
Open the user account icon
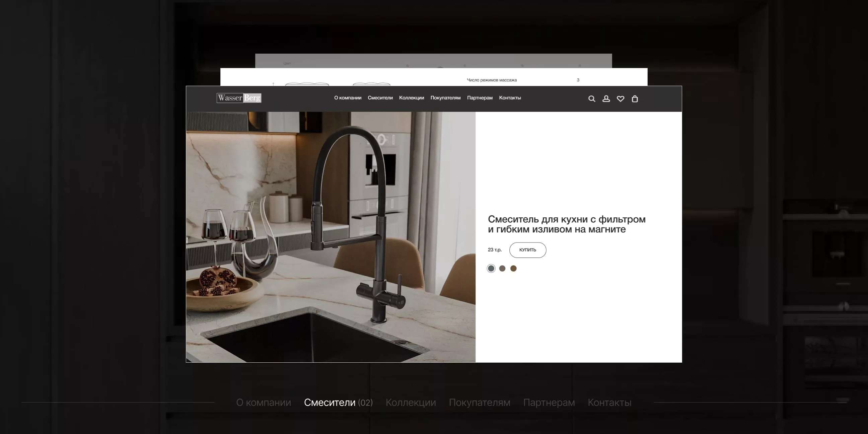point(606,99)
